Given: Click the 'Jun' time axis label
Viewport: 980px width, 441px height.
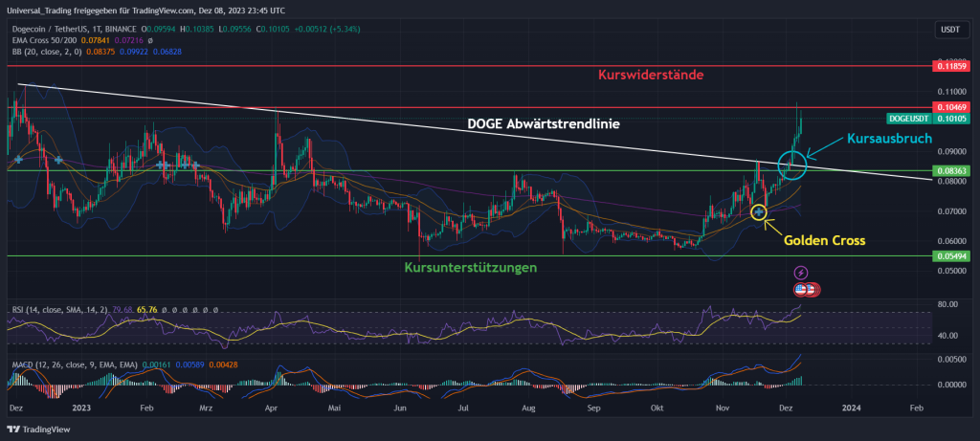Looking at the screenshot, I should point(400,408).
